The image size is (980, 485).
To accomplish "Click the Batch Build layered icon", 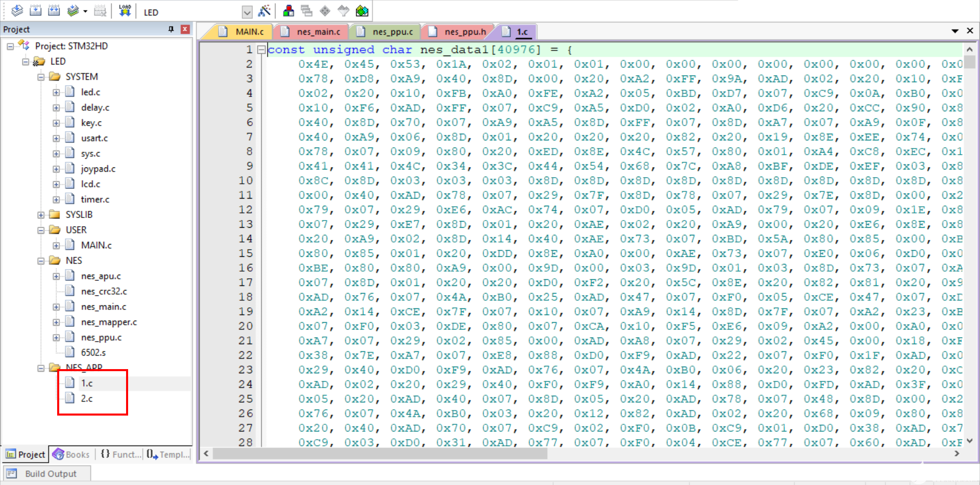I will coord(73,11).
